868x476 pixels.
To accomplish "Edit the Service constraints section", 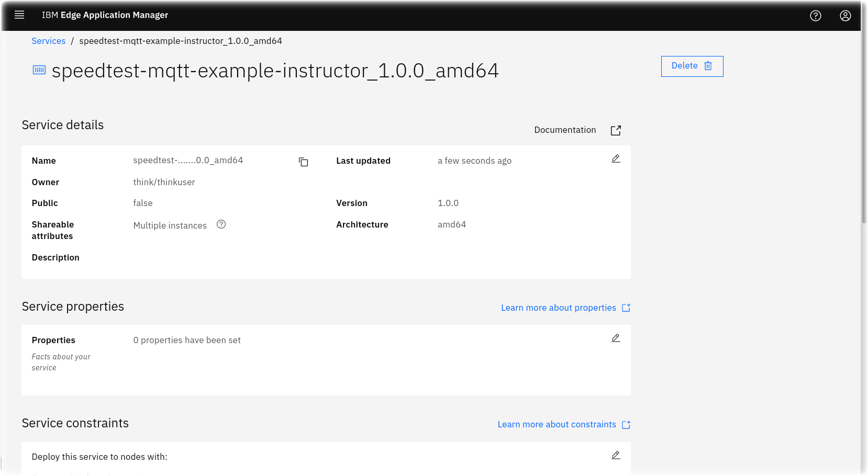I will point(616,456).
